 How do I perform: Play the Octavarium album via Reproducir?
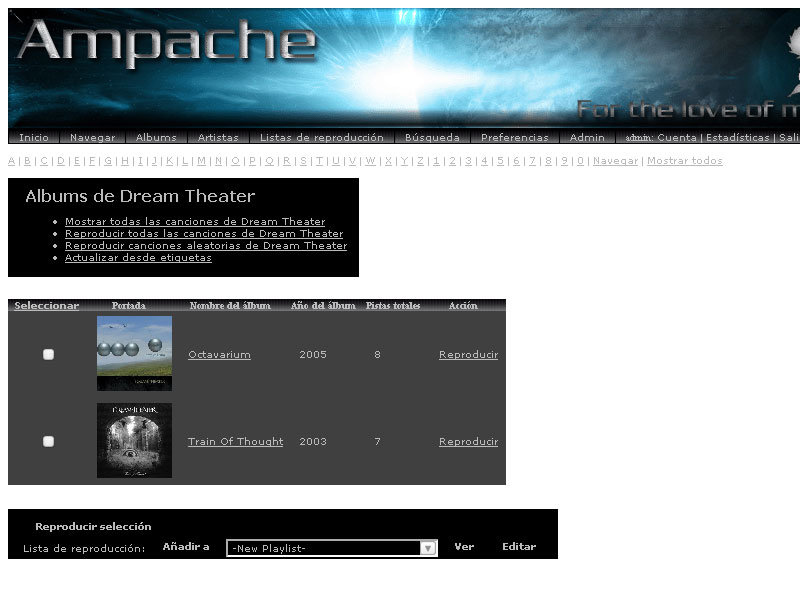468,355
